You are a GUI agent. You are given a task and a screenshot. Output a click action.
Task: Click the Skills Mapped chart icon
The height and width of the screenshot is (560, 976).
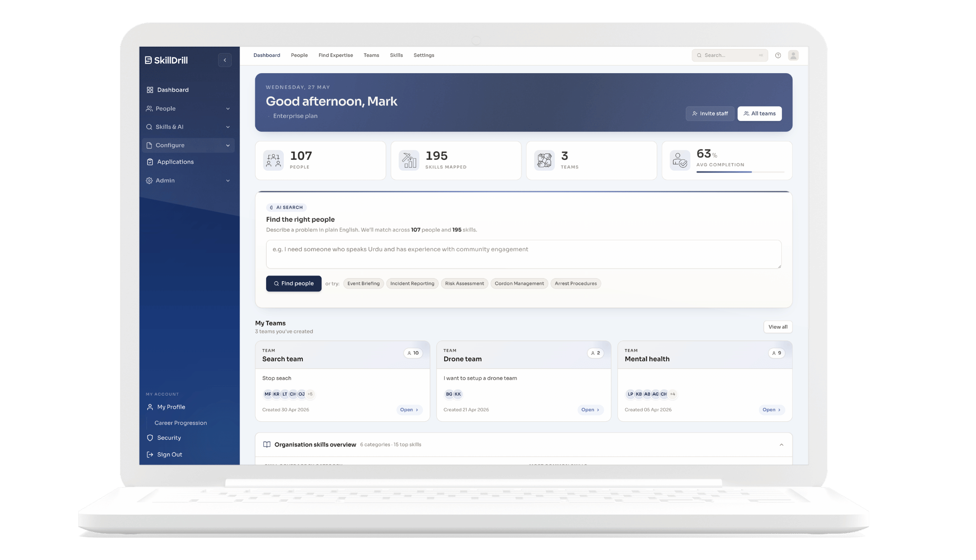point(409,160)
